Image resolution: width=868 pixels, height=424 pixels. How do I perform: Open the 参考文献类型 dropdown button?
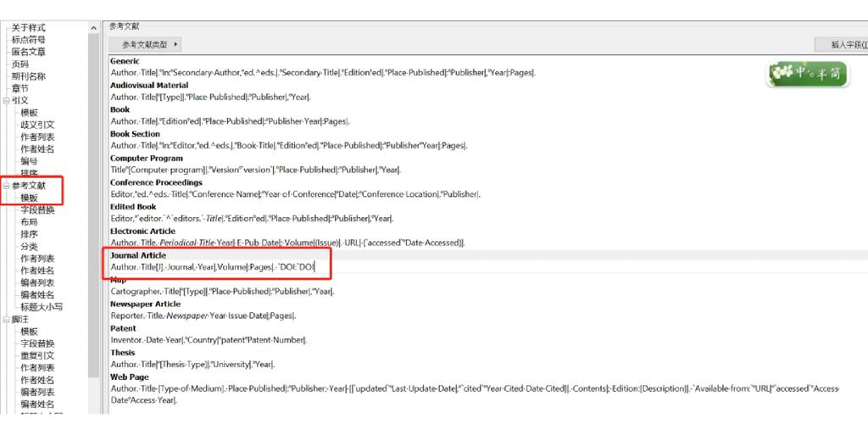[x=144, y=44]
